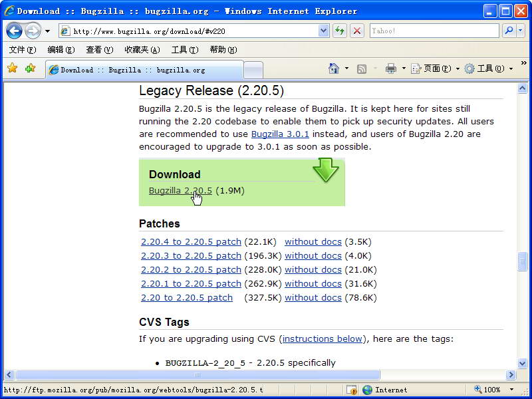Click without docs link for 31.6K patch

[x=313, y=284]
